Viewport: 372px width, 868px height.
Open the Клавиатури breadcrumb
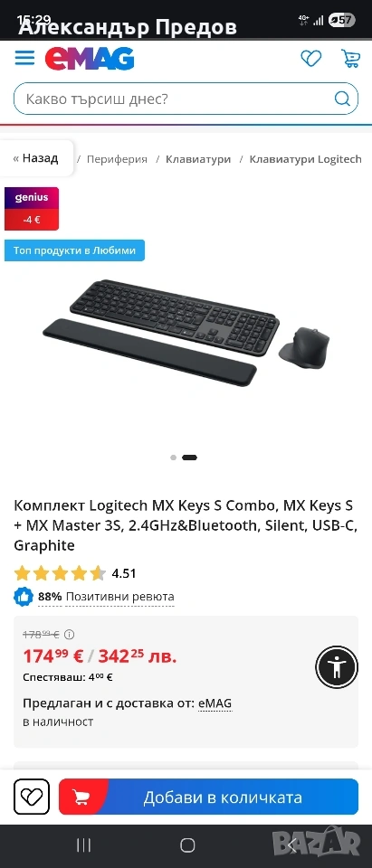tap(198, 159)
